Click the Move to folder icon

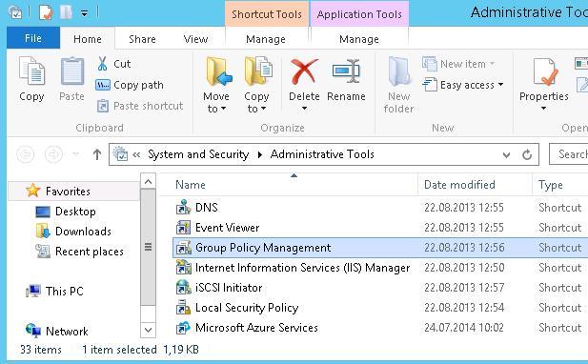point(219,71)
